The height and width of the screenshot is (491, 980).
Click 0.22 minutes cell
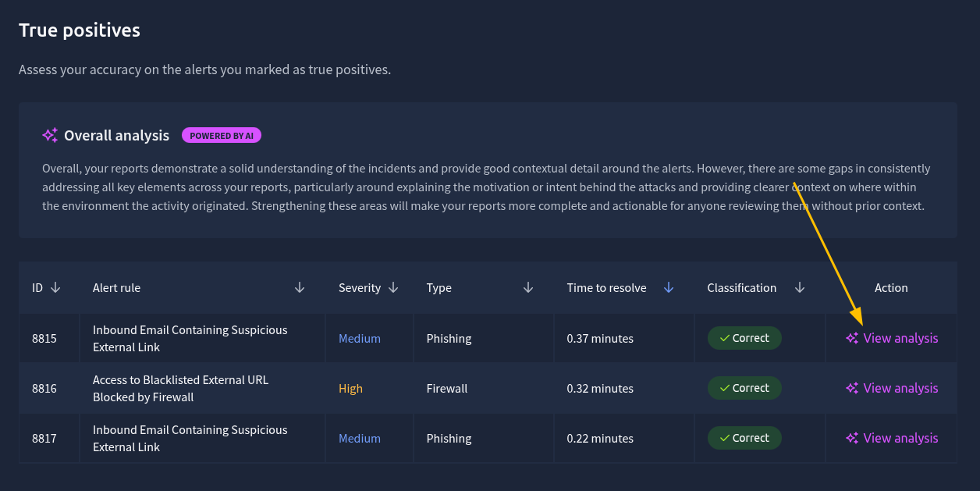click(600, 438)
